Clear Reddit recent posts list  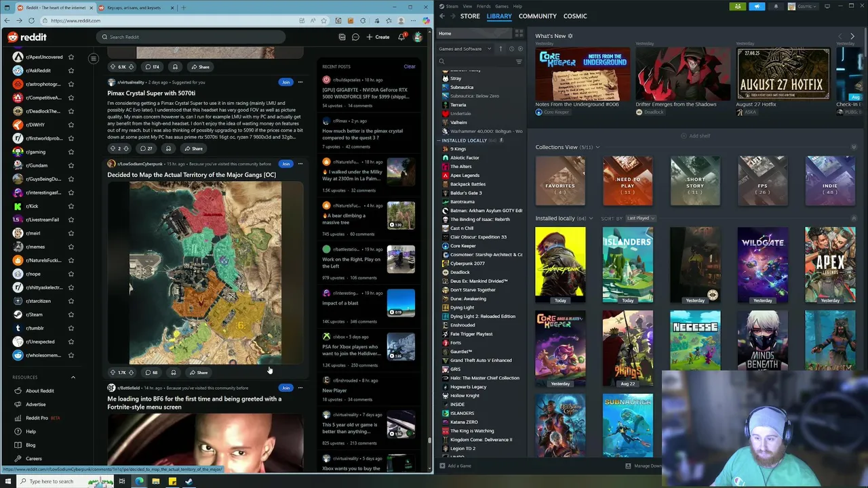pyautogui.click(x=410, y=66)
